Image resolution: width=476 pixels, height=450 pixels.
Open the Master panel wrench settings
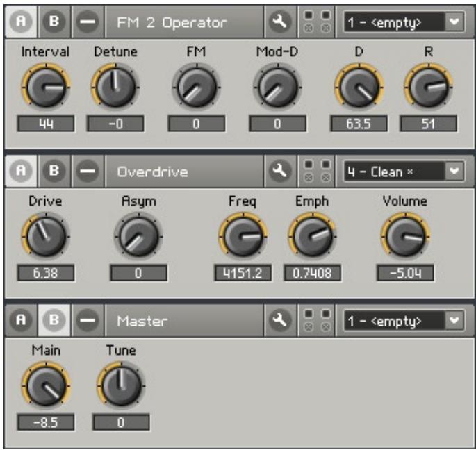(x=279, y=320)
